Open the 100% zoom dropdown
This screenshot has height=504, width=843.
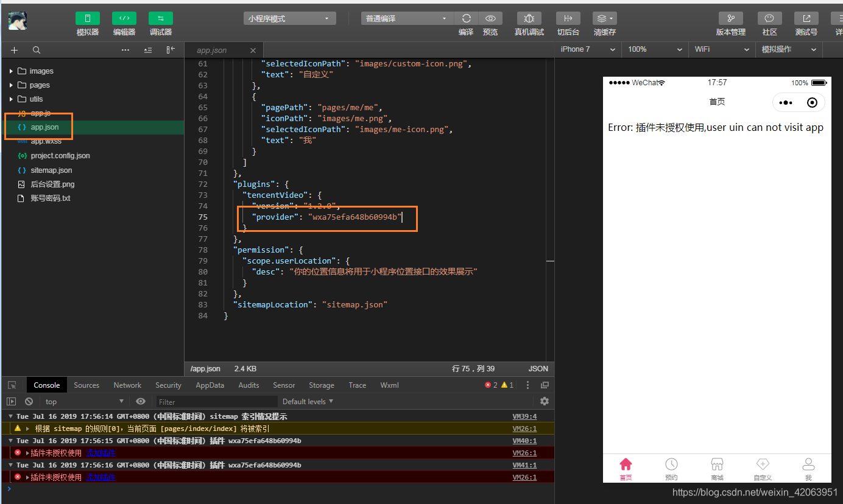tap(655, 49)
